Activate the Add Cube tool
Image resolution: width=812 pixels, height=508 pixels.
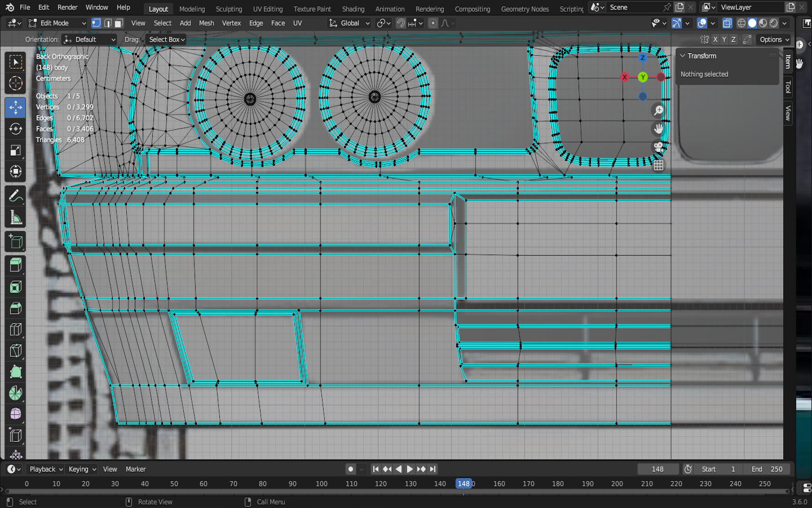pyautogui.click(x=16, y=242)
